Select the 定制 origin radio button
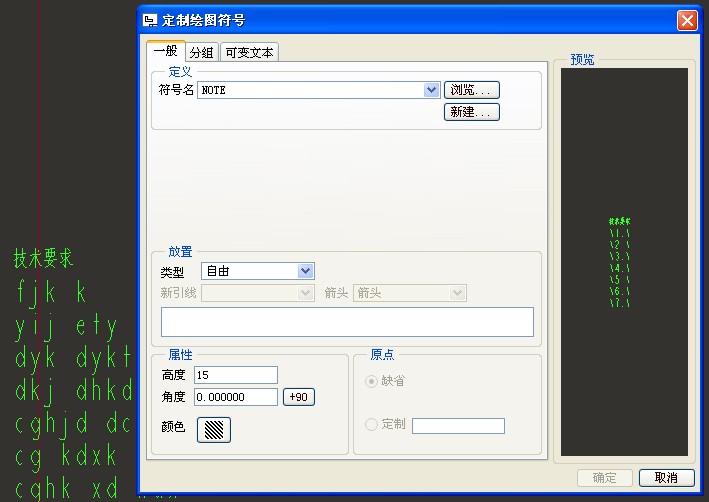Viewport: 709px width, 502px height. coord(371,424)
